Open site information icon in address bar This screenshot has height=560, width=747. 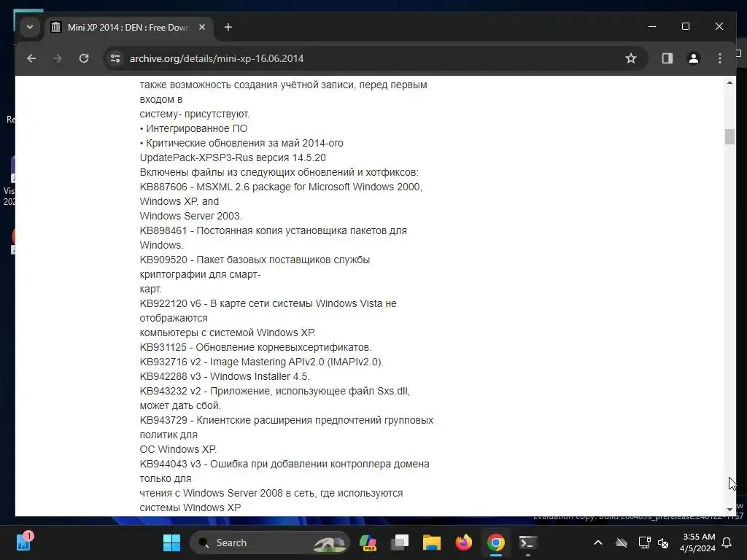115,58
